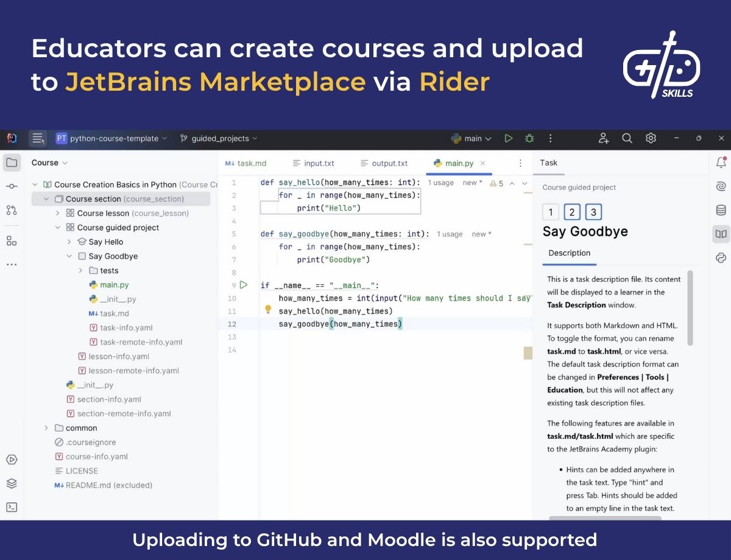Run the main configuration with the green play icon
Screen dimensions: 731x560
click(x=509, y=138)
